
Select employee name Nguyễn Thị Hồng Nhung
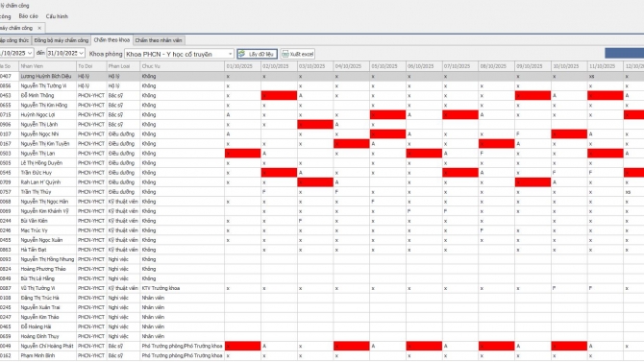point(48,259)
